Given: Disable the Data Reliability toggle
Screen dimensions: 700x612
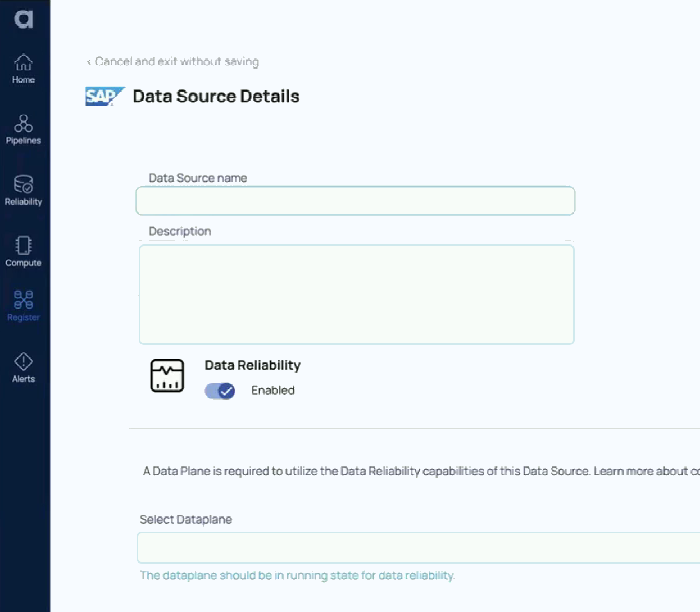Looking at the screenshot, I should tap(220, 391).
